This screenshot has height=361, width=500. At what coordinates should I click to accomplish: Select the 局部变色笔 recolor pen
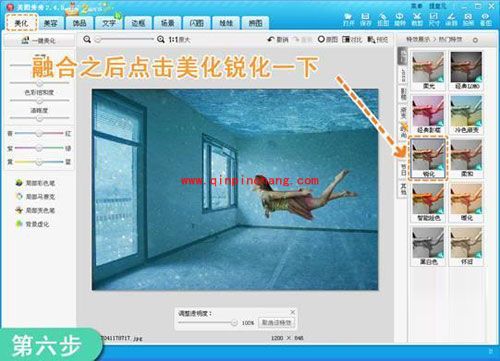pos(35,210)
